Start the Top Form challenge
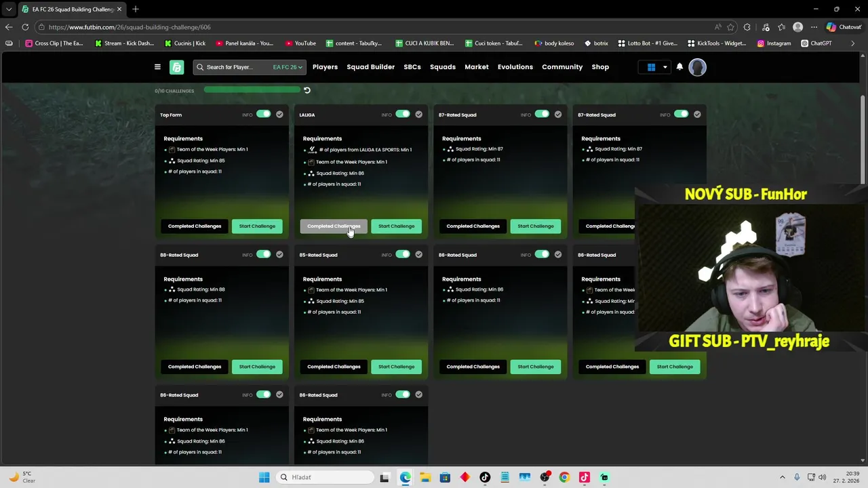This screenshot has height=488, width=868. coord(257,226)
